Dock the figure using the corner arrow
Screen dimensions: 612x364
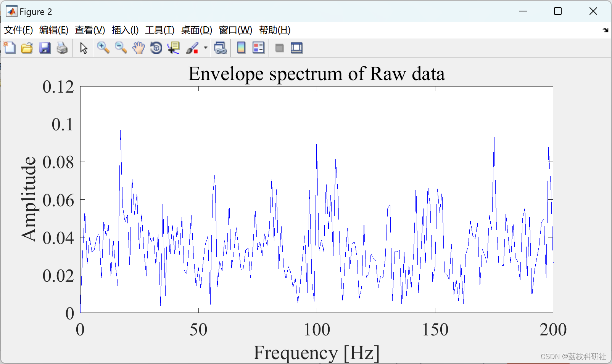[606, 30]
